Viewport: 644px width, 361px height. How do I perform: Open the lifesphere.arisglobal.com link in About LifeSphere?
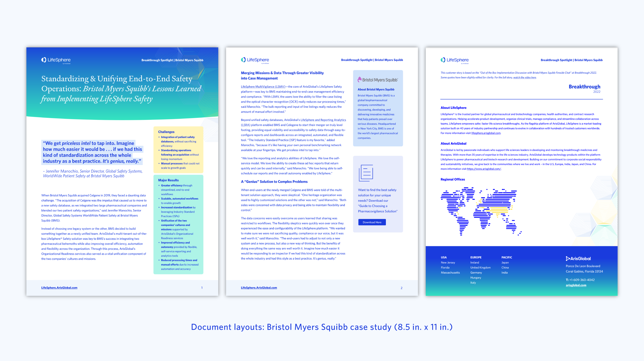[486, 133]
